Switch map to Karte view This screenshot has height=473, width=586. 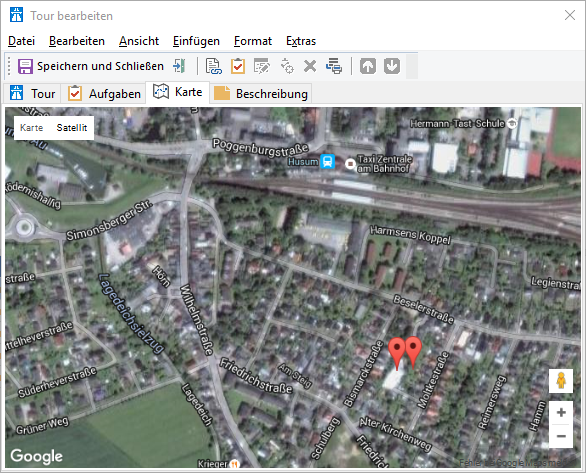(x=31, y=128)
